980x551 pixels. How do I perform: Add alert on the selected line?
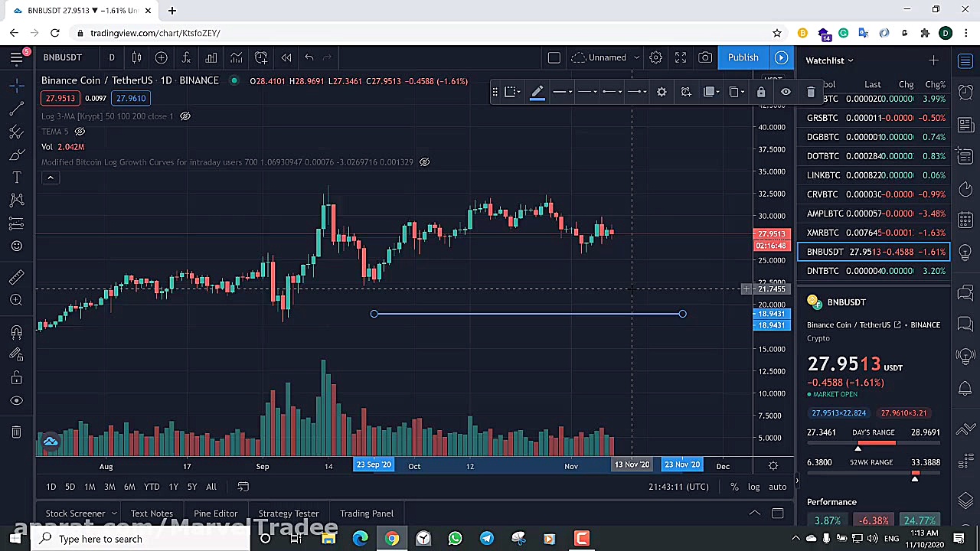coord(686,92)
